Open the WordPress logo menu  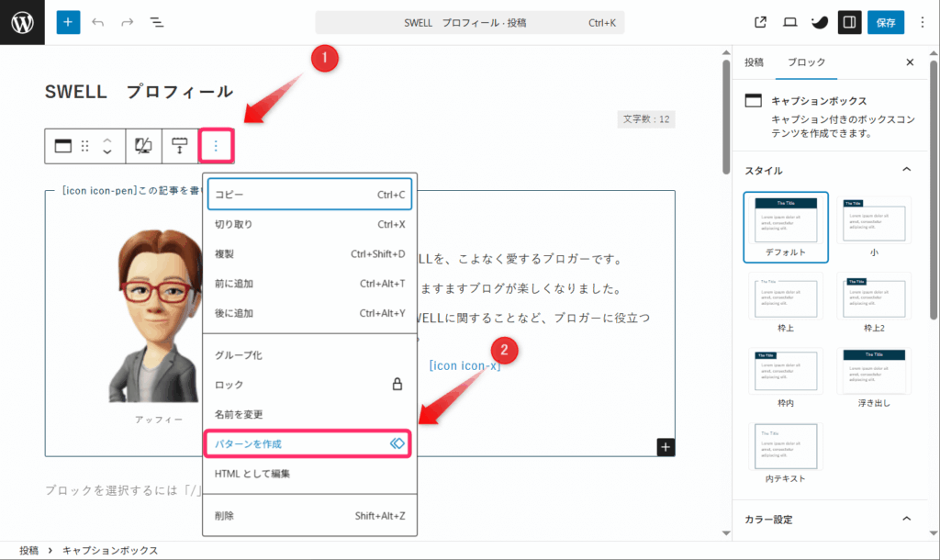pos(22,22)
